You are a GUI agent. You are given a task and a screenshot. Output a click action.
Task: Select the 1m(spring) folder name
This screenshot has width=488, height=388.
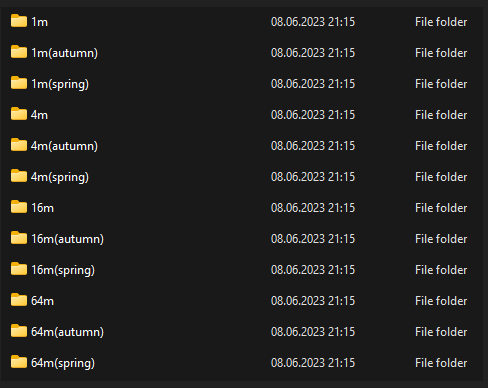[60, 84]
